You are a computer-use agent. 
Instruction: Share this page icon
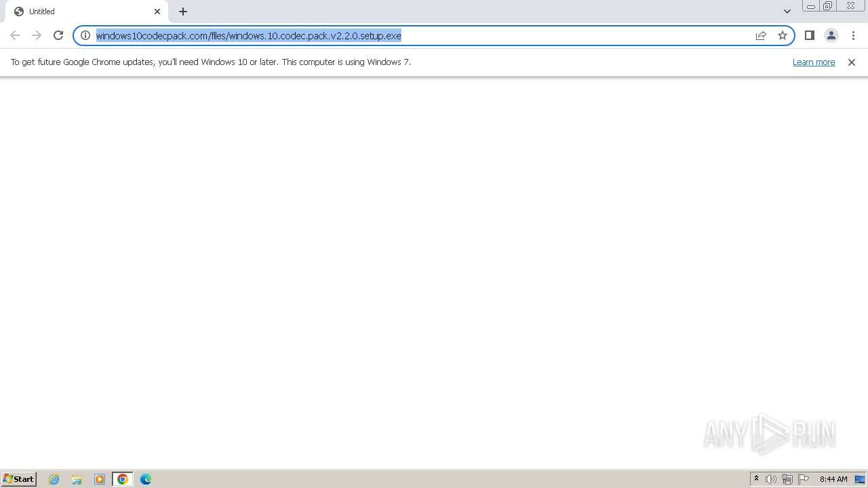(x=761, y=35)
